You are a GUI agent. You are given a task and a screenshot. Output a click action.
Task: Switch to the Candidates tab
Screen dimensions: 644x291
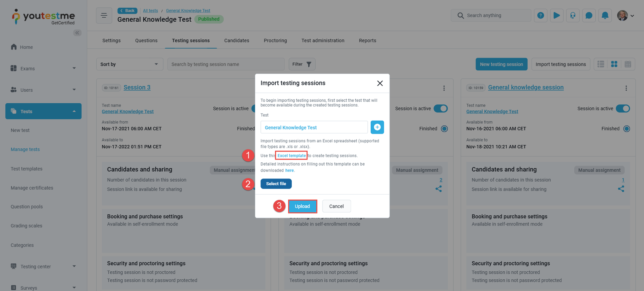[237, 41]
